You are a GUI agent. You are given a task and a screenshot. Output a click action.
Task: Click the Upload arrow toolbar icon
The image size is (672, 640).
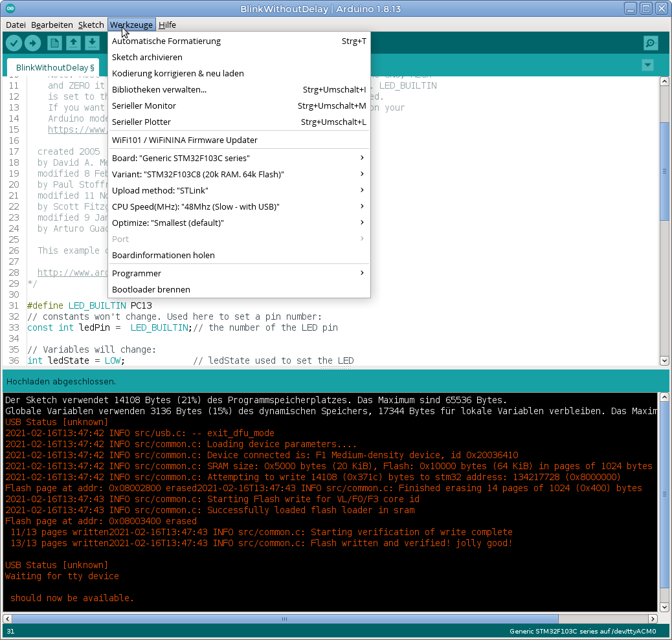tap(32, 43)
